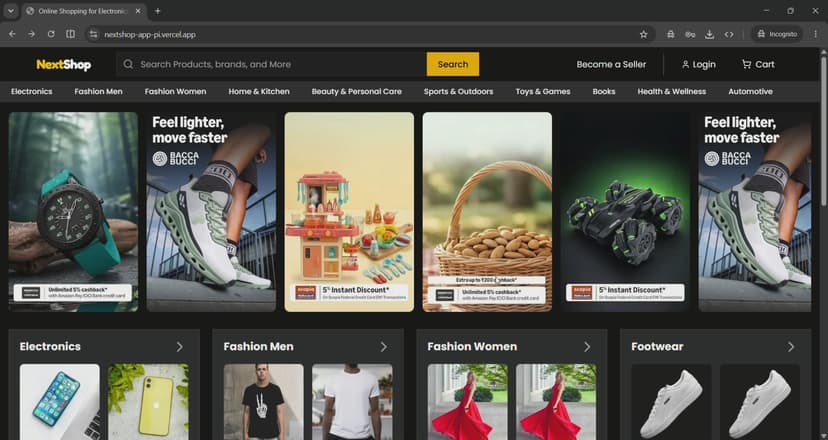
Task: Open the Cart
Action: click(758, 64)
